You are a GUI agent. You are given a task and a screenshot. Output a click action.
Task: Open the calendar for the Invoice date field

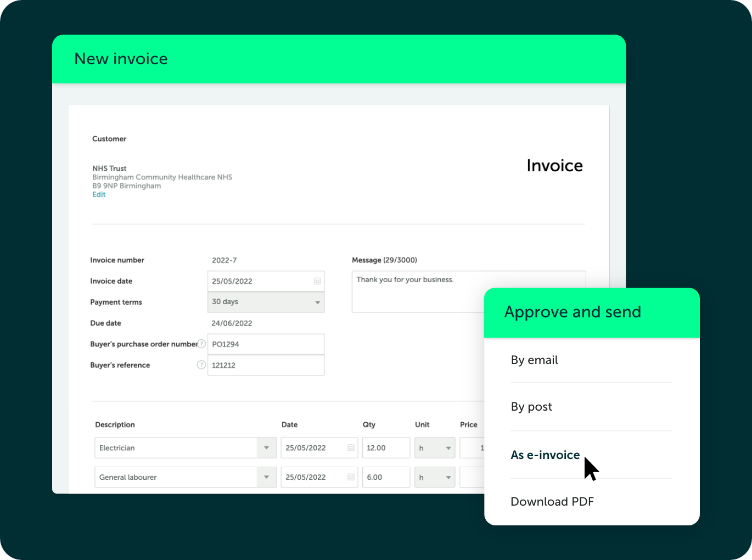pyautogui.click(x=317, y=281)
